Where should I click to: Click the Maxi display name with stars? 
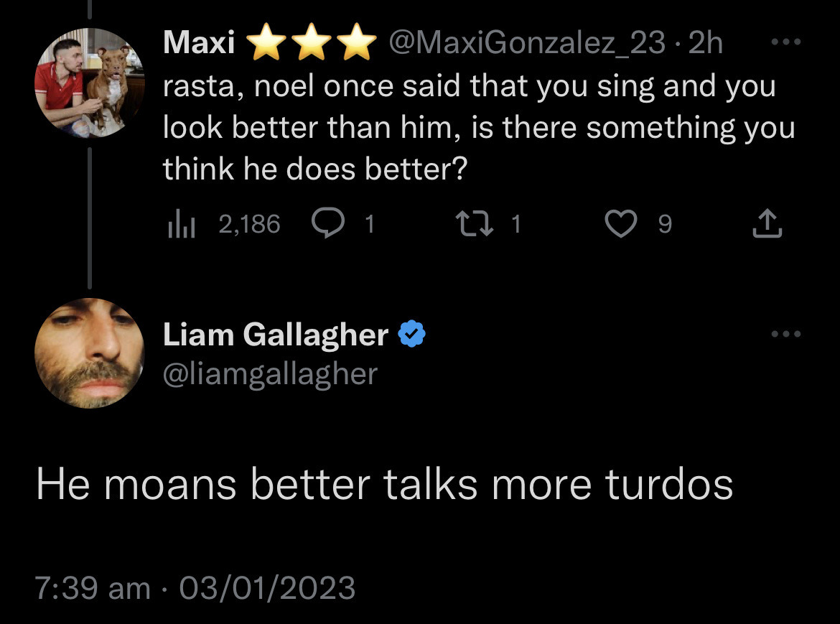pyautogui.click(x=269, y=42)
